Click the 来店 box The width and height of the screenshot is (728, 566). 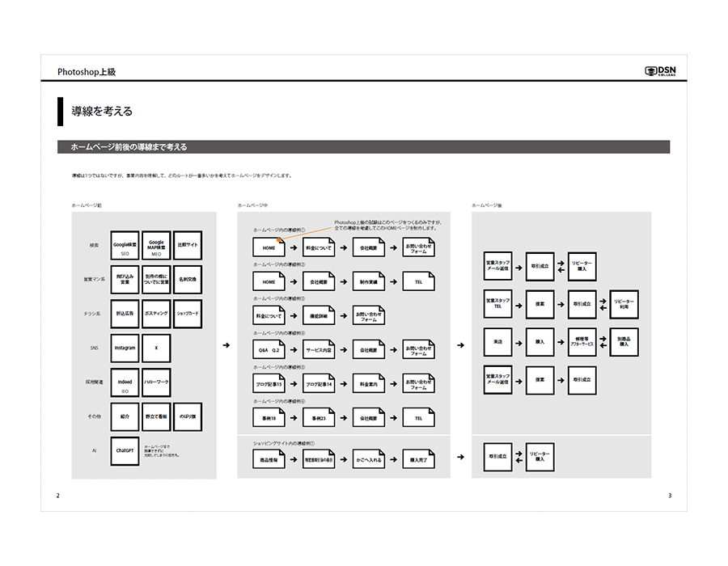(x=498, y=343)
